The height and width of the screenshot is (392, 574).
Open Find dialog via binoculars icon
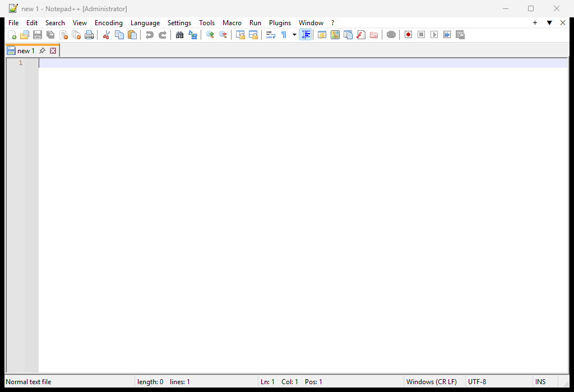click(179, 35)
